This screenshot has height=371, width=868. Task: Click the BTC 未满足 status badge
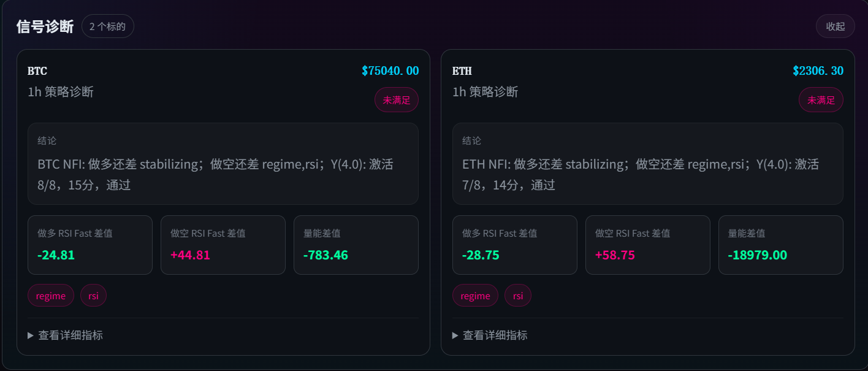(396, 100)
